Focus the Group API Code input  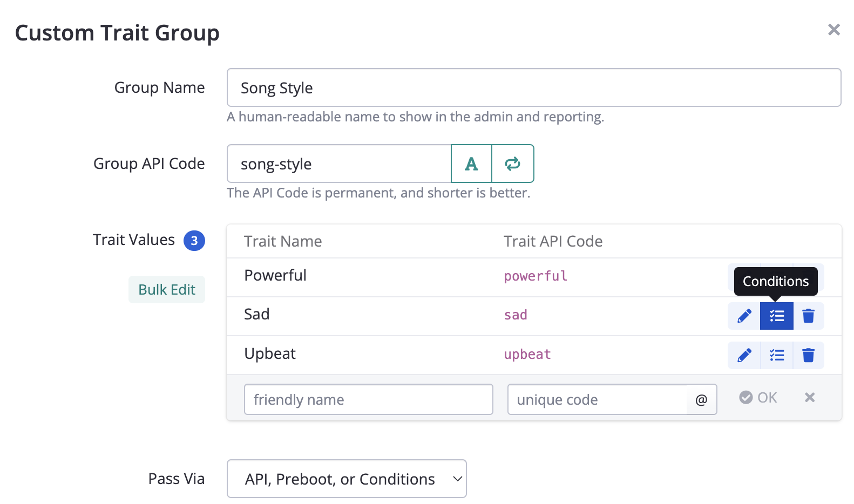tap(338, 164)
